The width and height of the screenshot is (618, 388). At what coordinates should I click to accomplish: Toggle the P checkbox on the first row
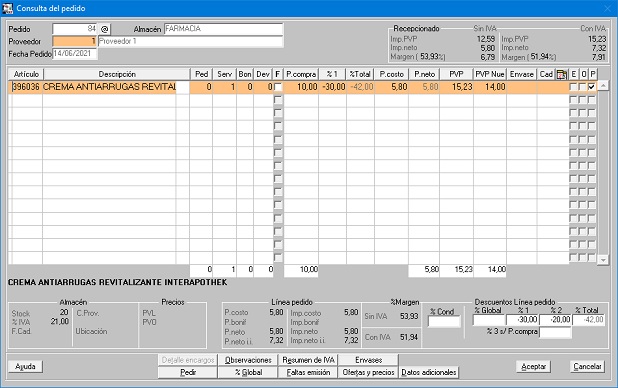[x=592, y=87]
